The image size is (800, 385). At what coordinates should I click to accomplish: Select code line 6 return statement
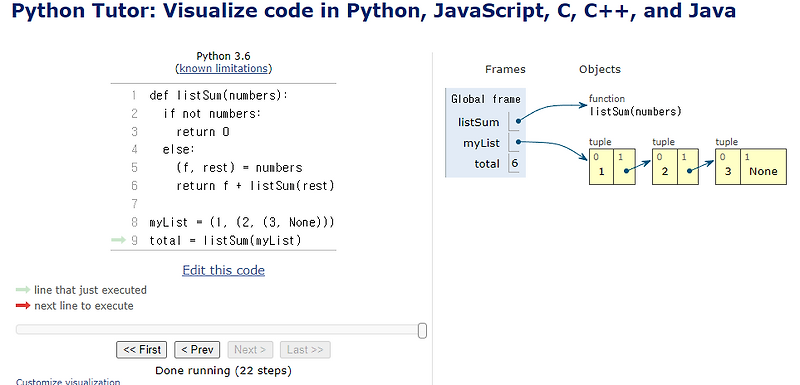(x=255, y=186)
